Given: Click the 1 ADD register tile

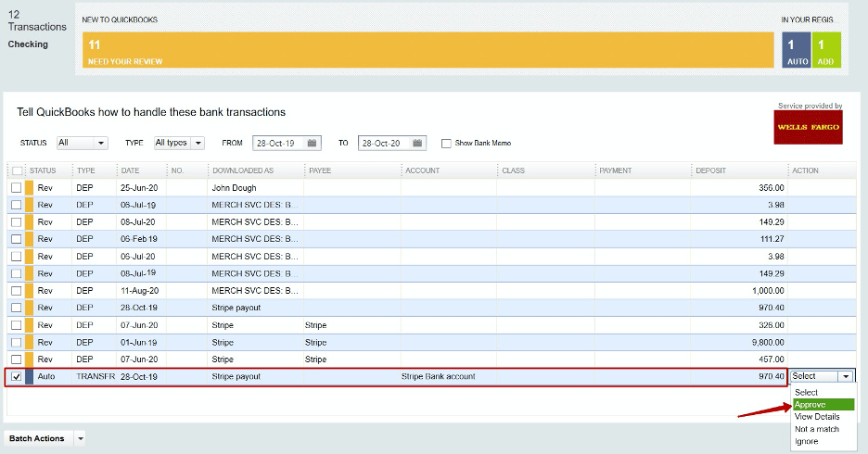Looking at the screenshot, I should tap(826, 50).
